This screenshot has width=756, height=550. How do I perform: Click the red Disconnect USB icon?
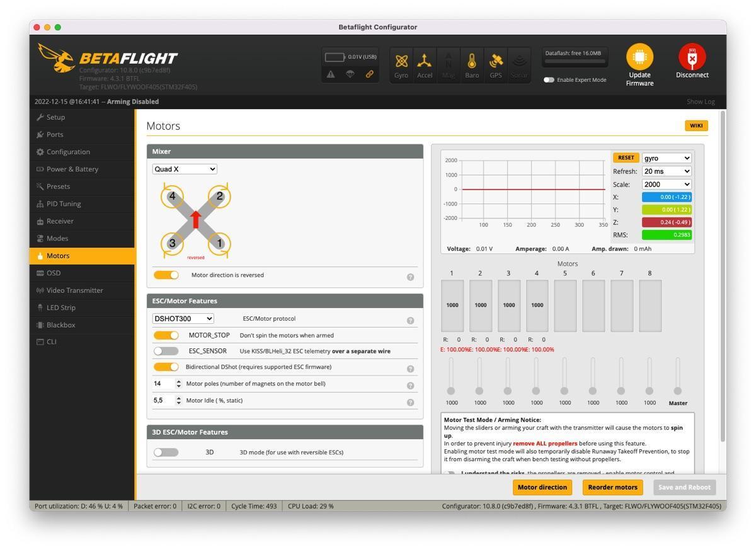[692, 57]
